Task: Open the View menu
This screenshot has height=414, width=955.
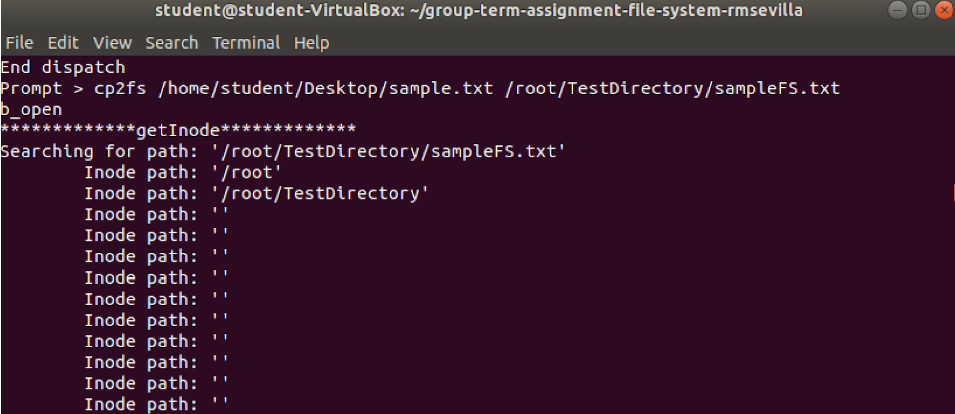Action: [x=112, y=43]
